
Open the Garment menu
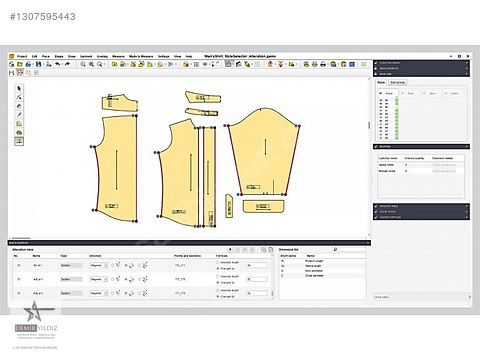click(86, 56)
